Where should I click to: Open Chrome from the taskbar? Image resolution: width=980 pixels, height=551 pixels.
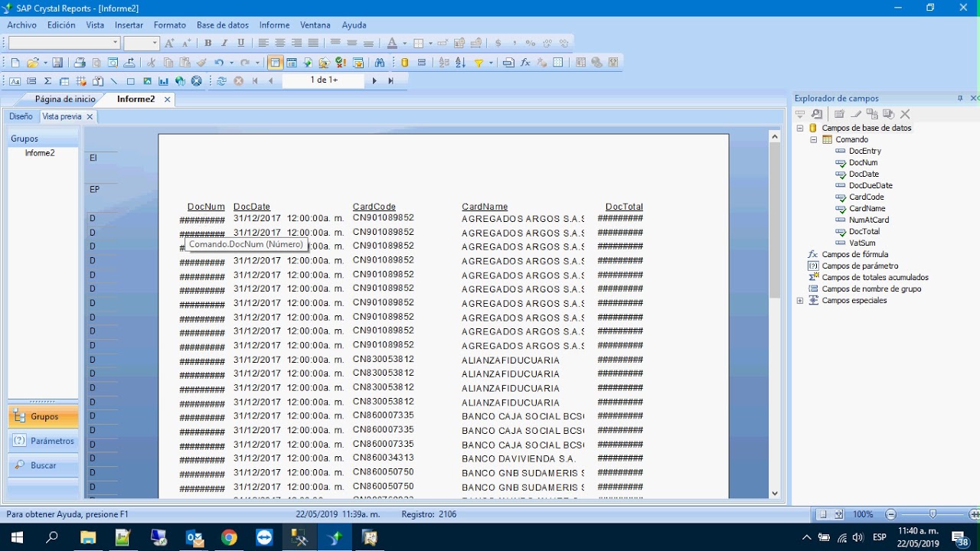[x=230, y=538]
